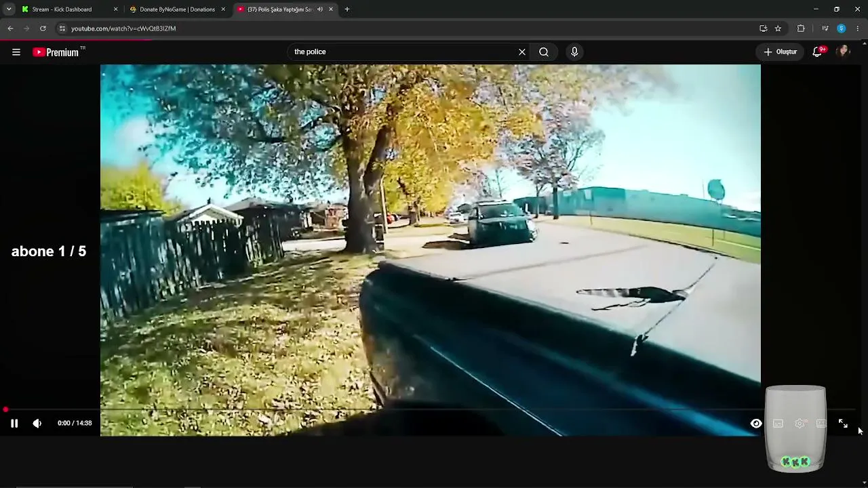Expand the tab search dropdown

point(9,9)
